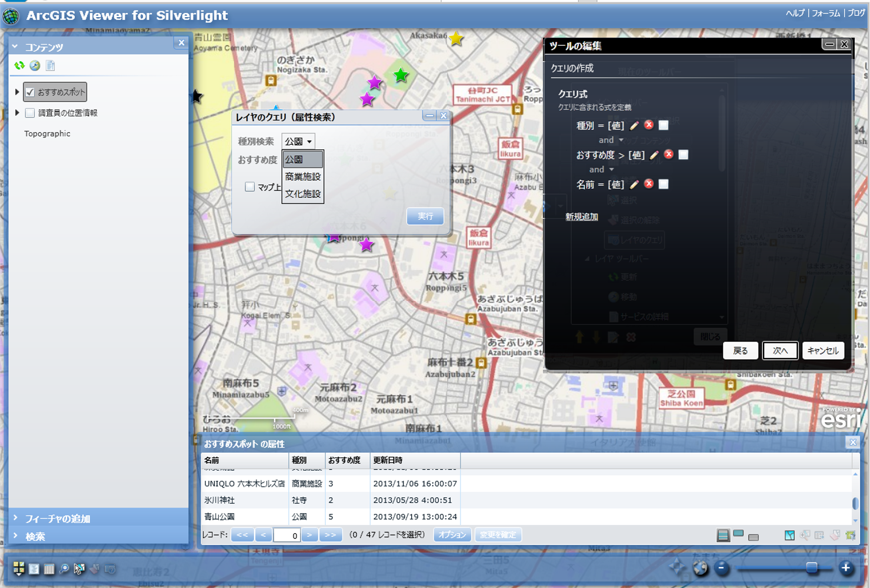The width and height of the screenshot is (870, 588).
Task: Click the third gray rows view icon
Action: click(x=754, y=536)
